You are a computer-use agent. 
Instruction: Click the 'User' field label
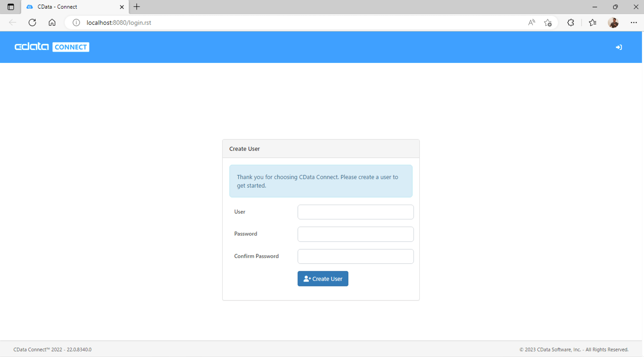240,212
